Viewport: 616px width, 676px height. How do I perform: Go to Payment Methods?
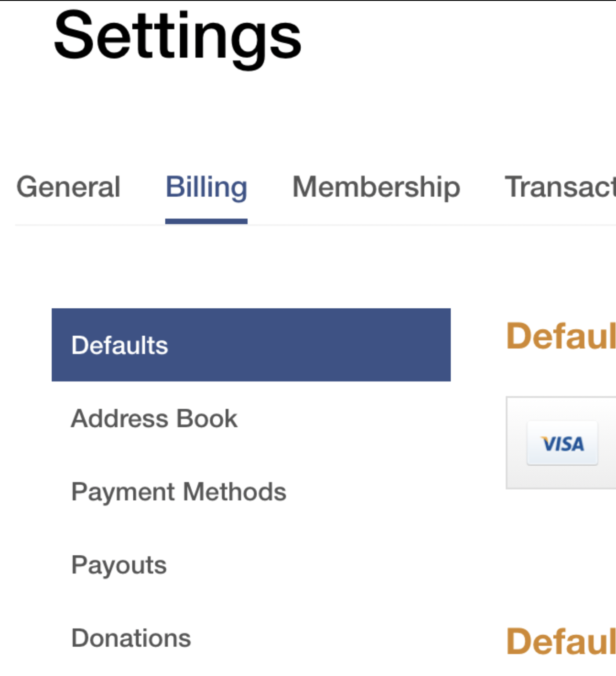tap(178, 492)
